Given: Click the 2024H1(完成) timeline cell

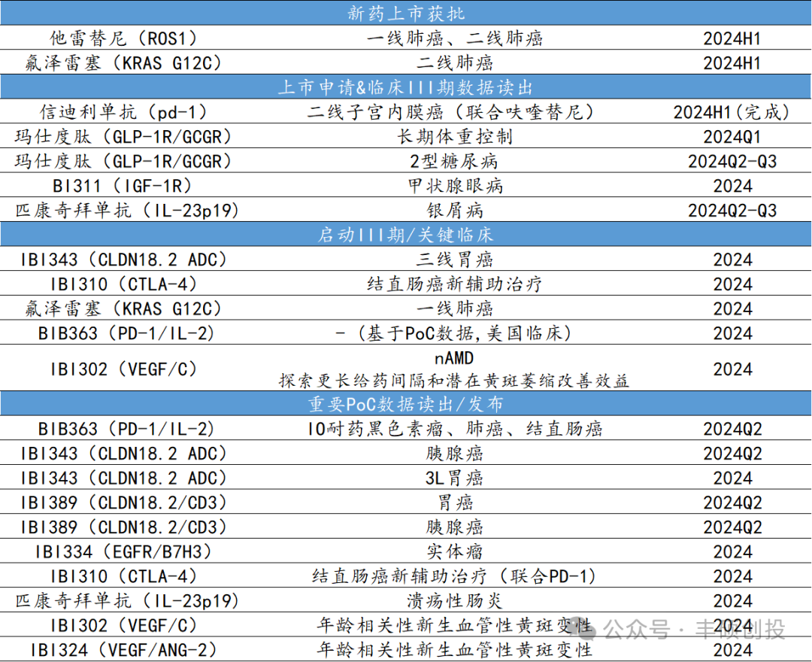Looking at the screenshot, I should (733, 111).
